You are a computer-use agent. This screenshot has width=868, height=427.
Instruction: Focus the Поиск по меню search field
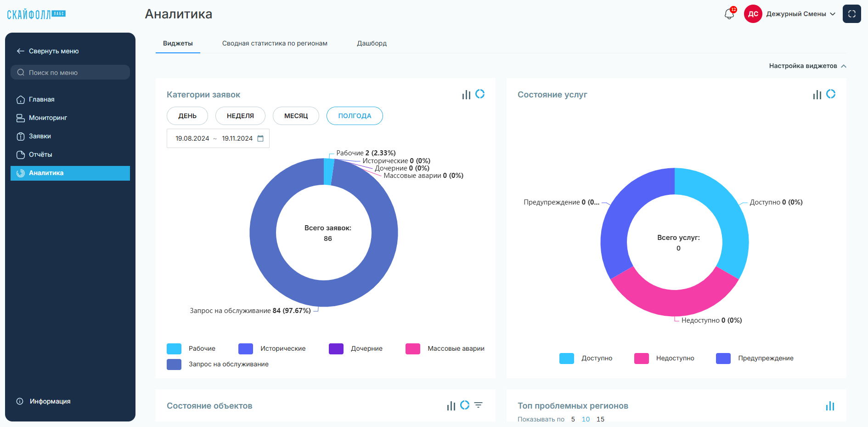[x=70, y=72]
